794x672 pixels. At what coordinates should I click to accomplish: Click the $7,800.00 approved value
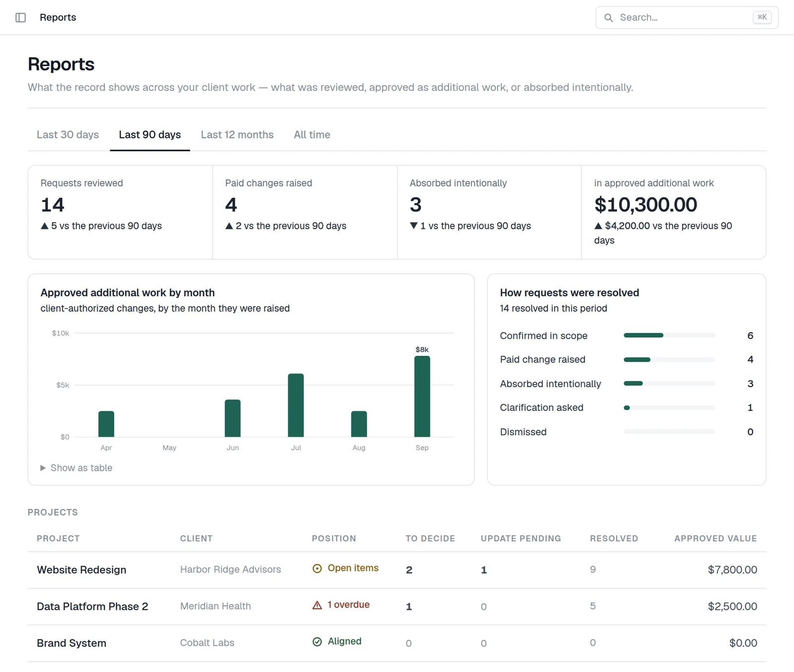pyautogui.click(x=732, y=570)
